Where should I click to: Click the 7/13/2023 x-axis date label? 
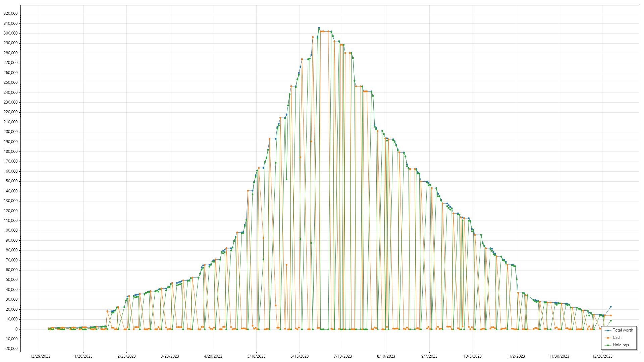[343, 356]
